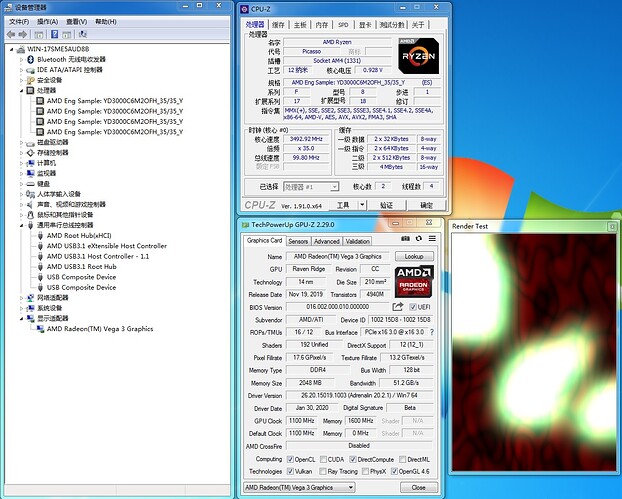Collapse the 处理器 tree node
This screenshot has height=499, width=622.
[21, 91]
